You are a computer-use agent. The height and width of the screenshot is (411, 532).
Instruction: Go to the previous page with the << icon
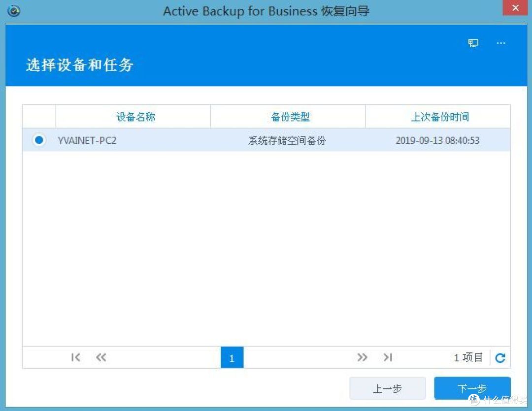pyautogui.click(x=101, y=358)
